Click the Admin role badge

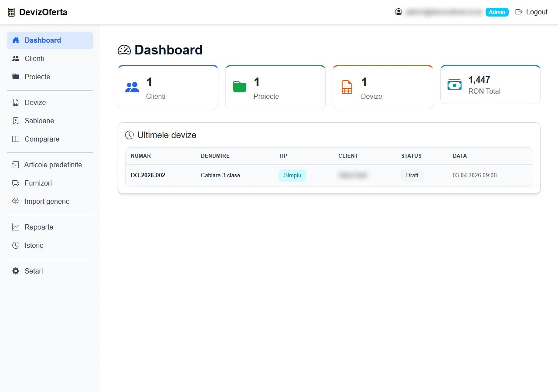click(497, 12)
